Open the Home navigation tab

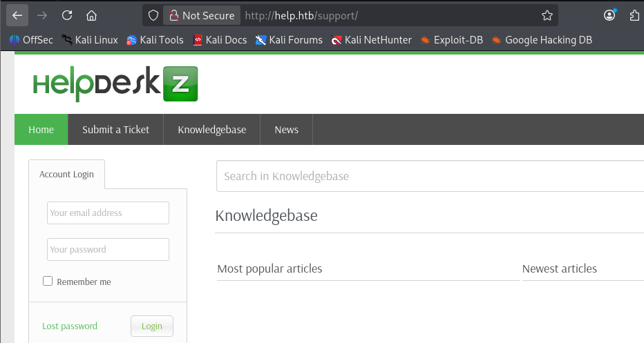pos(41,130)
